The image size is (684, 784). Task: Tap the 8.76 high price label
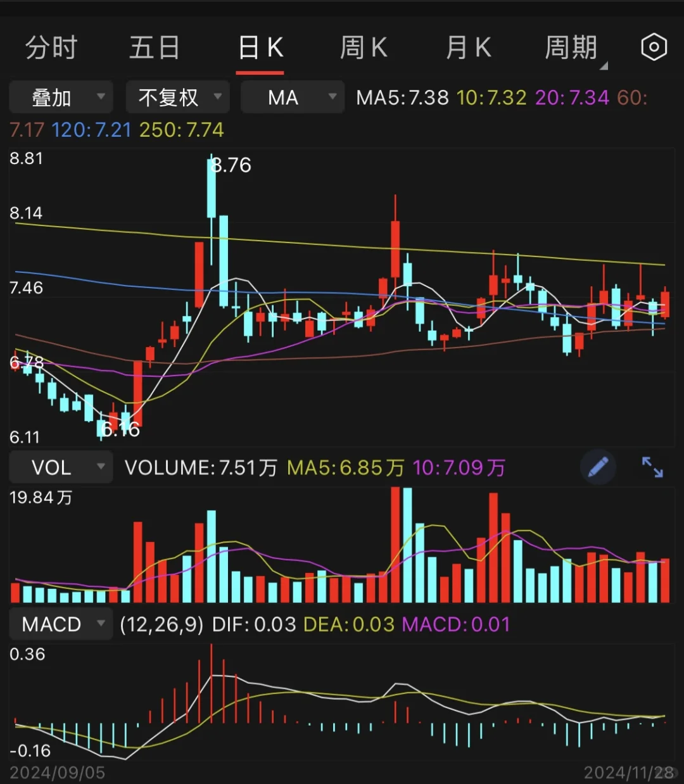[x=231, y=165]
